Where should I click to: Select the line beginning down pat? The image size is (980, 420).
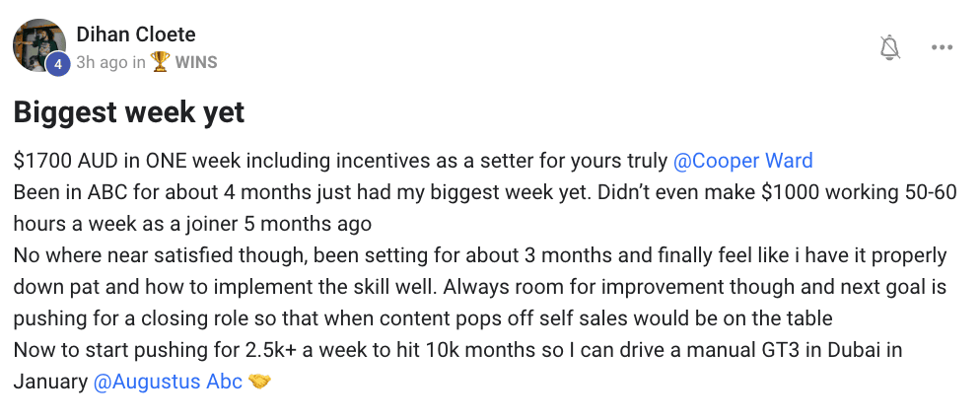pyautogui.click(x=480, y=287)
